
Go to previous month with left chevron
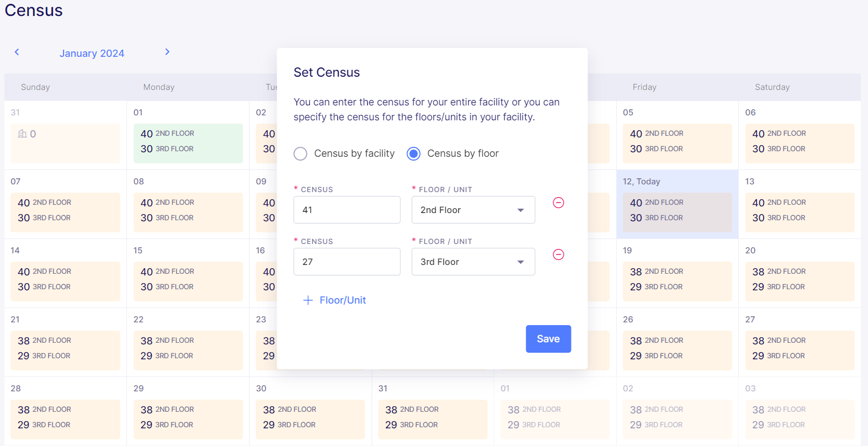pyautogui.click(x=17, y=52)
